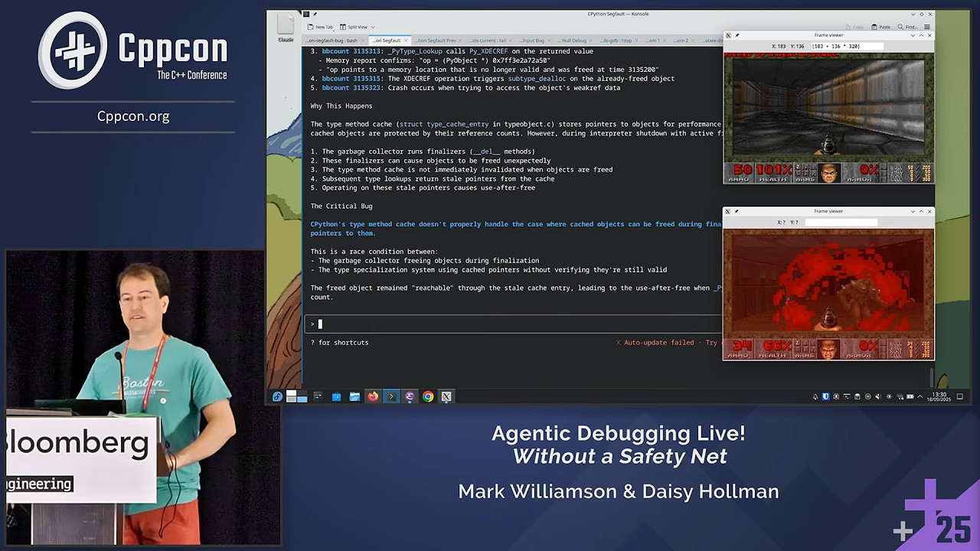
Task: Click the Konsole vertical scrollbar
Action: pyautogui.click(x=931, y=377)
